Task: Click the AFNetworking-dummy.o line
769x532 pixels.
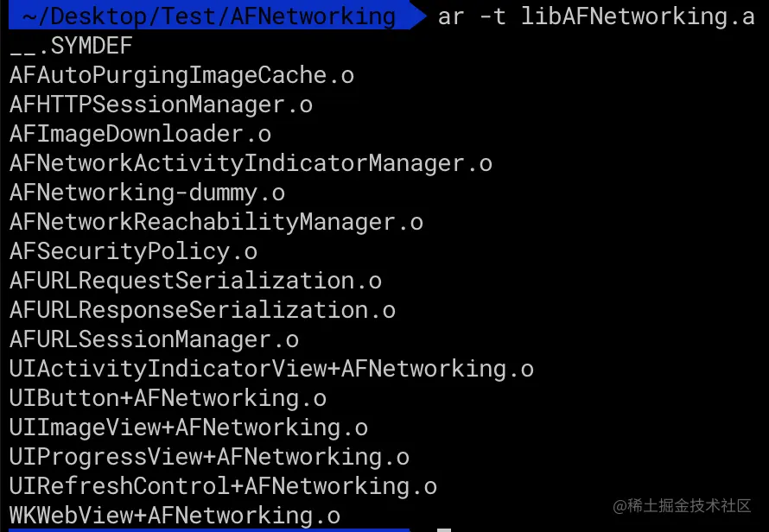Action: tap(147, 193)
